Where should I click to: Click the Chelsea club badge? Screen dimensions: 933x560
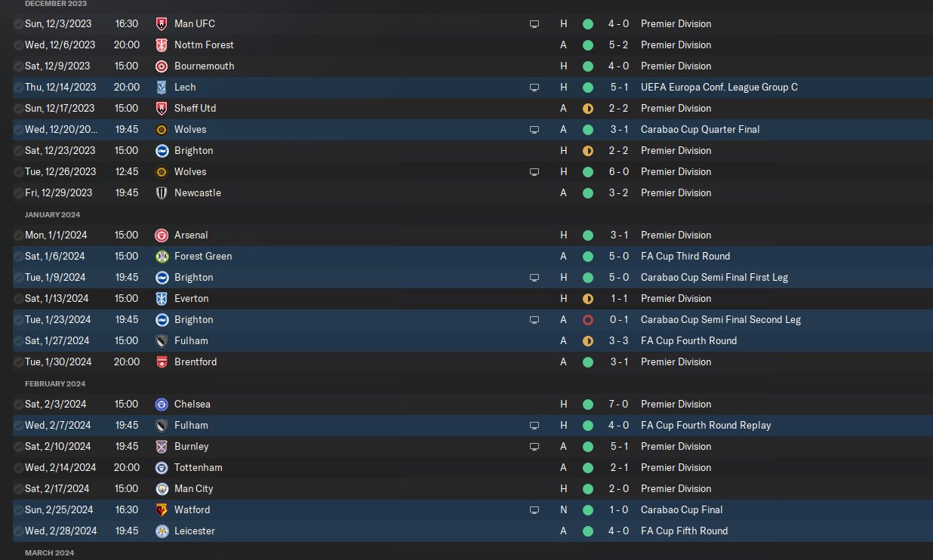point(161,405)
